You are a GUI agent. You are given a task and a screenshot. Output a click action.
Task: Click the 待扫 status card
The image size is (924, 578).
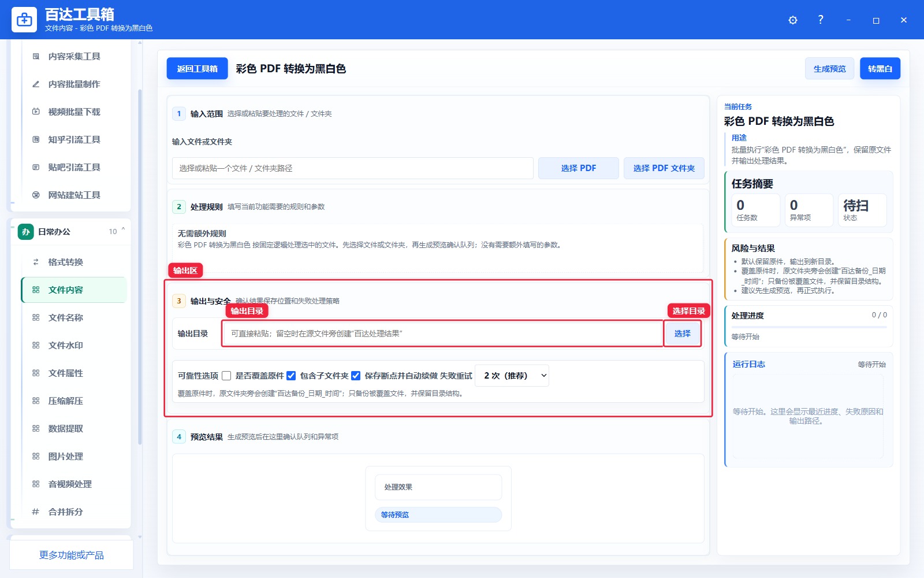pyautogui.click(x=862, y=210)
